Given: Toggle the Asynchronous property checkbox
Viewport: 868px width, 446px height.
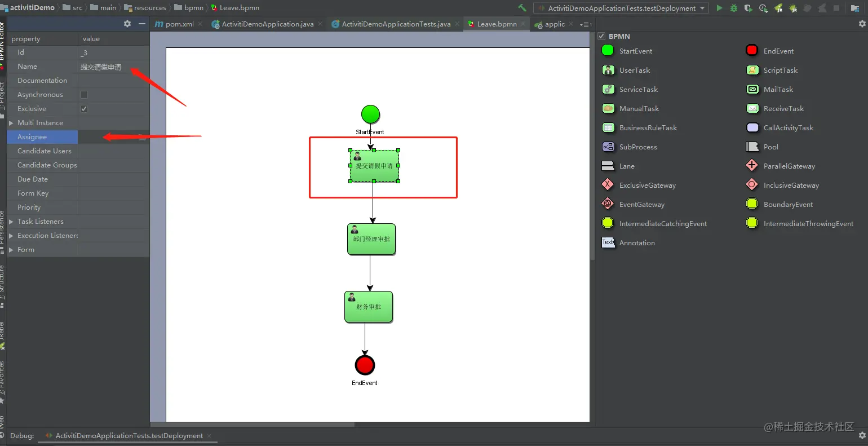Looking at the screenshot, I should 84,95.
